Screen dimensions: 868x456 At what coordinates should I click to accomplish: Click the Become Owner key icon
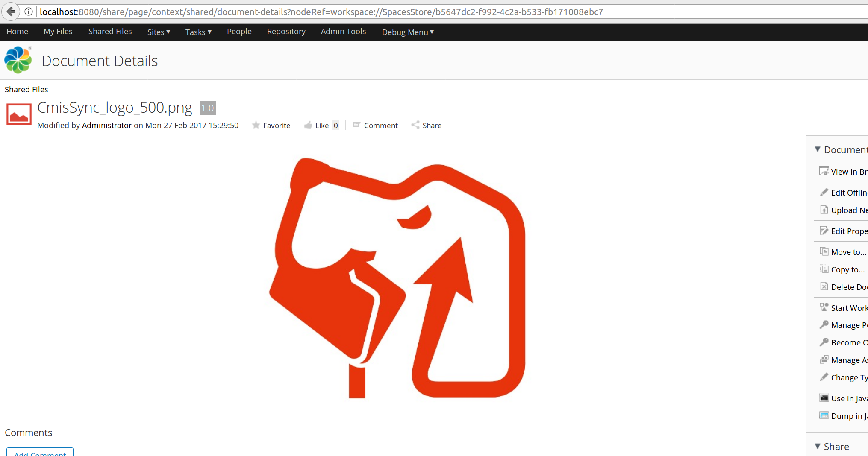pyautogui.click(x=824, y=342)
